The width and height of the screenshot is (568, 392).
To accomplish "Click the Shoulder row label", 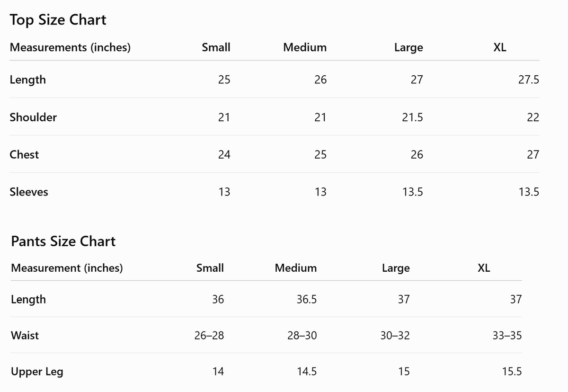I will pyautogui.click(x=33, y=117).
